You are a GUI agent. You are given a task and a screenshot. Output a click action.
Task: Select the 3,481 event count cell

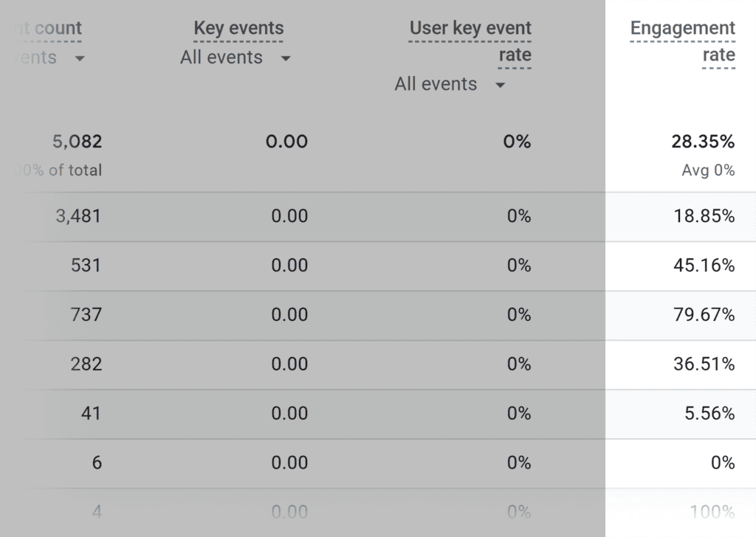pyautogui.click(x=78, y=217)
